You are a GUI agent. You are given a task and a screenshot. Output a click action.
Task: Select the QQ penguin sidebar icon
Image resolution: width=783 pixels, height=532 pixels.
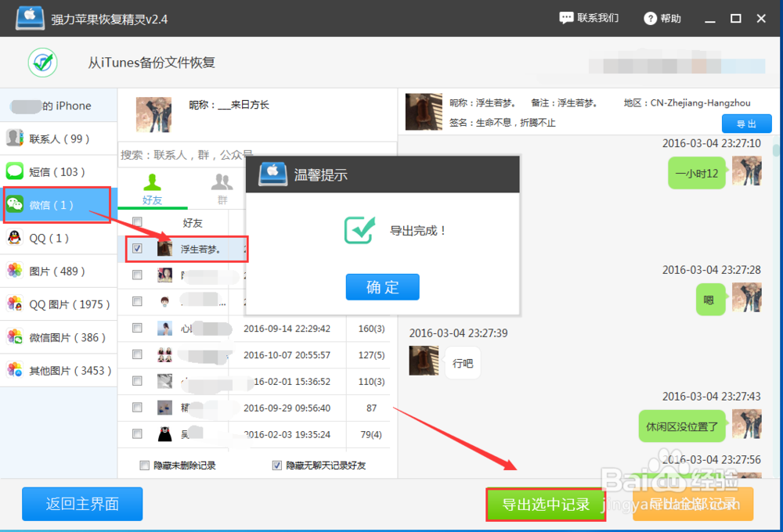[x=14, y=238]
